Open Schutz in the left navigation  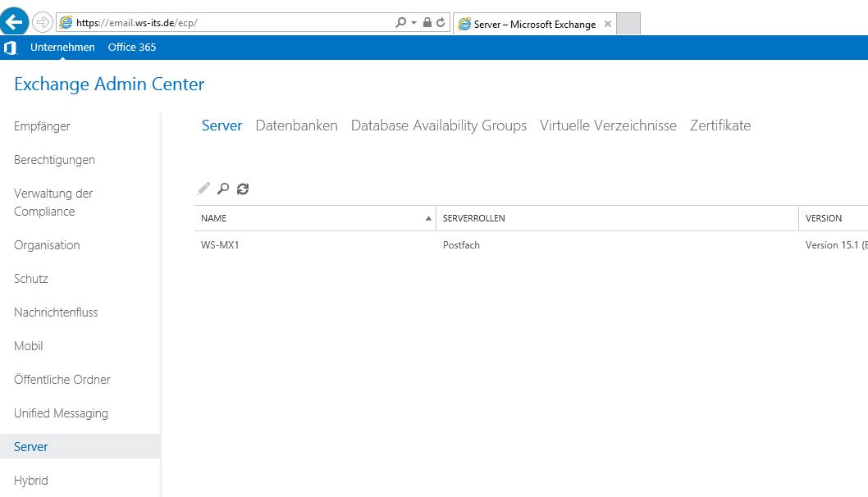pyautogui.click(x=31, y=279)
